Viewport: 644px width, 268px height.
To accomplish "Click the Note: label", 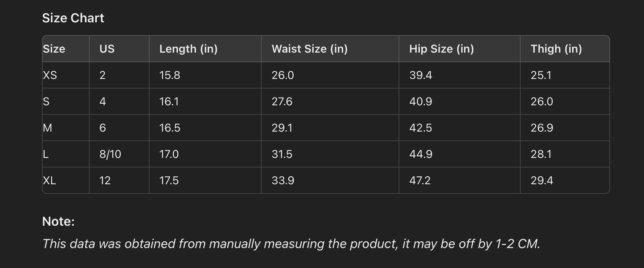I will click(x=58, y=221).
